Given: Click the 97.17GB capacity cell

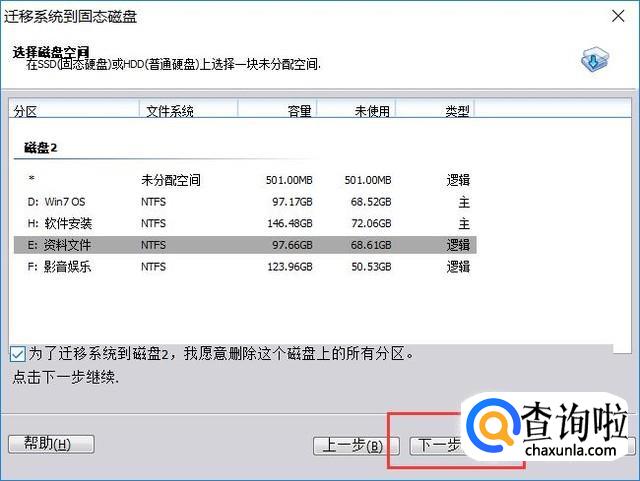Looking at the screenshot, I should coord(292,202).
